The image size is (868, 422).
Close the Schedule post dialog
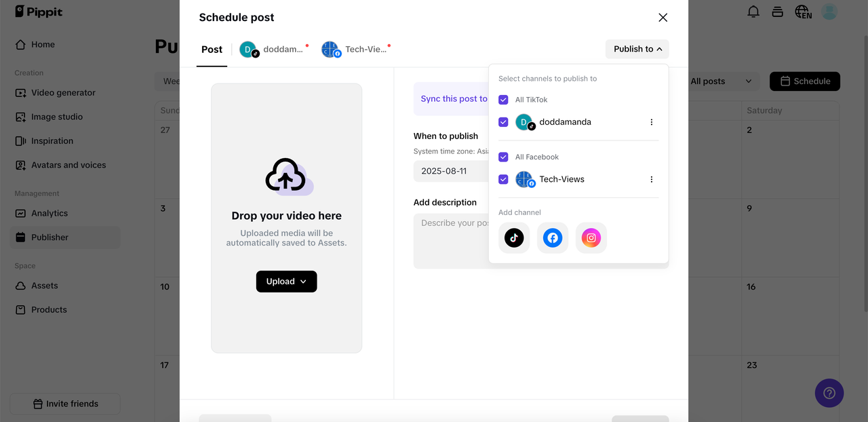click(x=663, y=18)
